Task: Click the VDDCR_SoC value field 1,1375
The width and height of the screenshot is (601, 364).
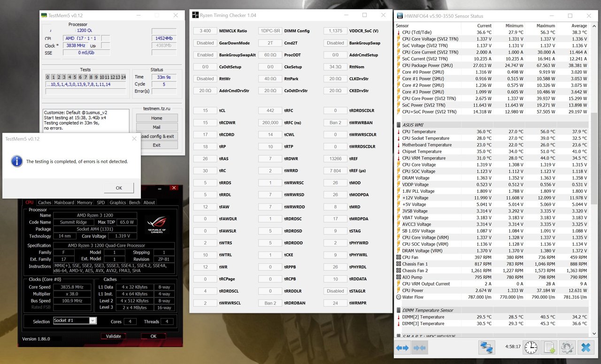Action: [335, 30]
